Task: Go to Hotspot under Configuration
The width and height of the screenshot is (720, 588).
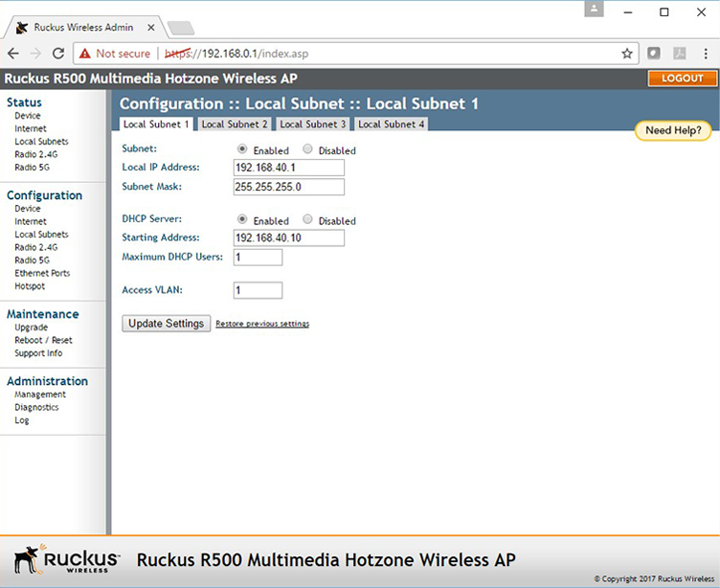Action: click(x=30, y=286)
